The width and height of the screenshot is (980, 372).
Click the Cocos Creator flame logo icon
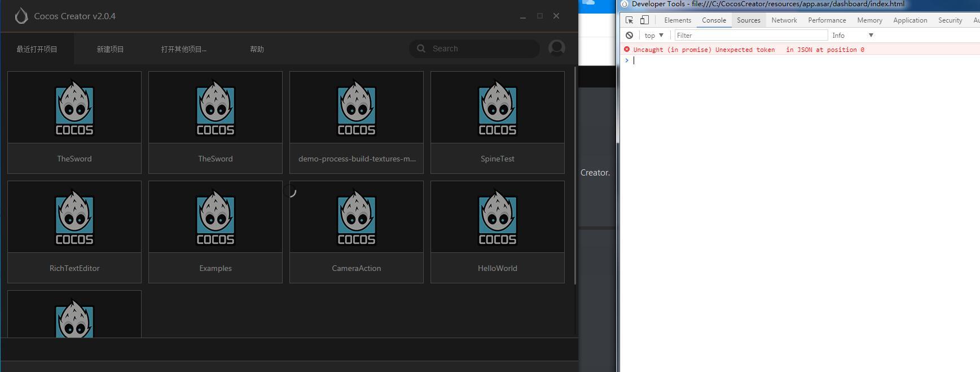tap(21, 16)
